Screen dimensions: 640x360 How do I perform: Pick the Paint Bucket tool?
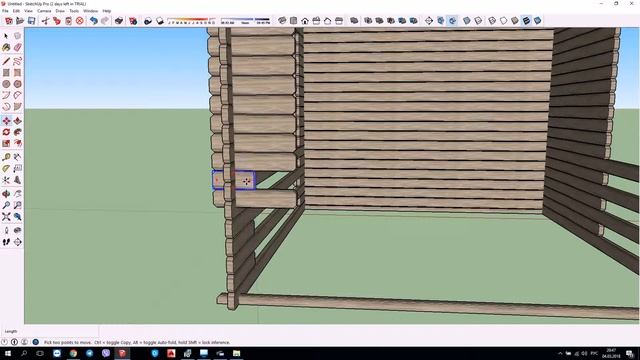[x=6, y=47]
